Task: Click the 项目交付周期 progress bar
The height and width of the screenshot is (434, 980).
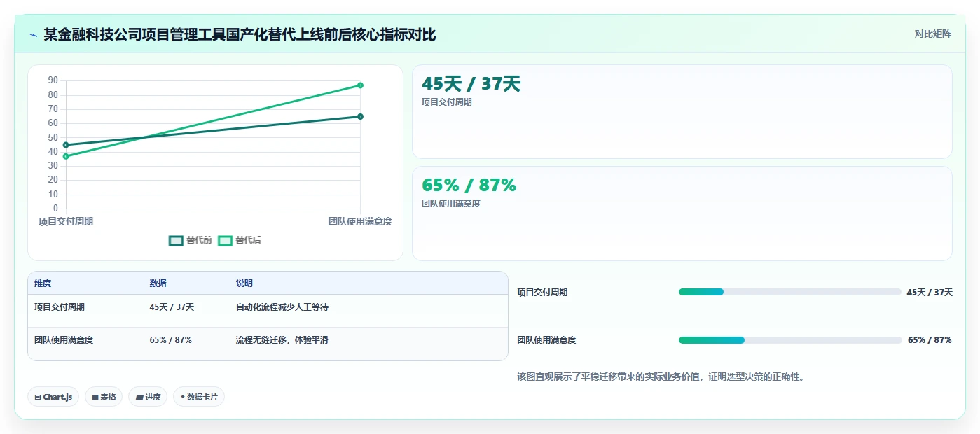Action: [789, 292]
